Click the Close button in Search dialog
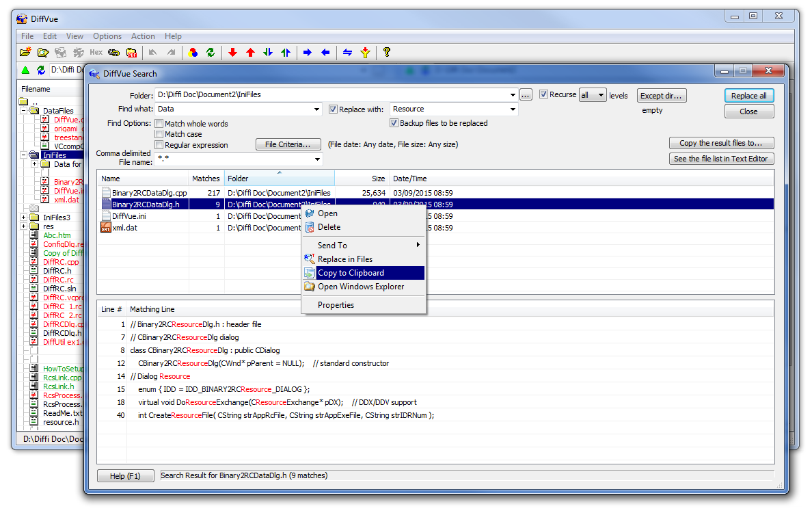The width and height of the screenshot is (812, 513). click(x=749, y=111)
